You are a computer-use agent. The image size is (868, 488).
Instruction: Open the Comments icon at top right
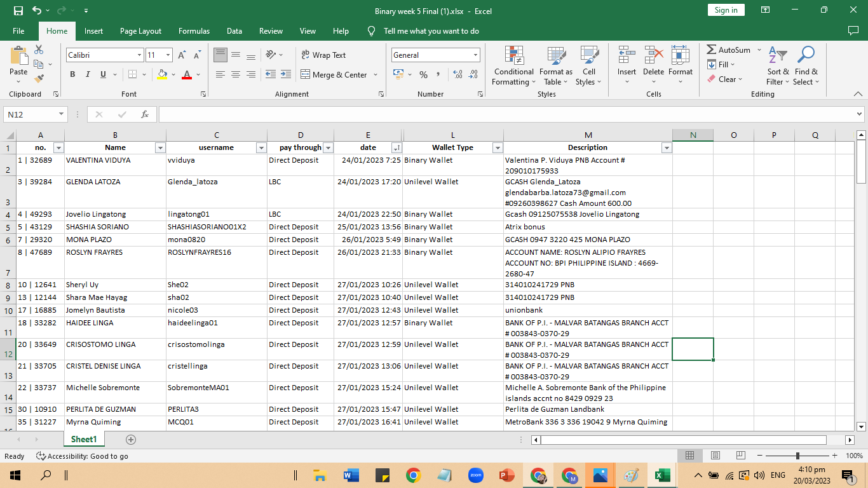853,30
